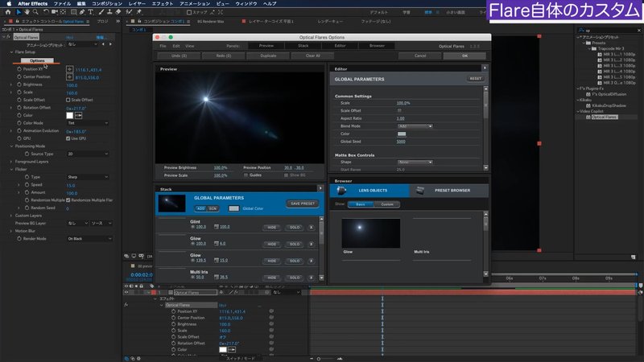The height and width of the screenshot is (362, 644).
Task: Click the white Color swatch in Effect Controls
Action: click(x=70, y=116)
